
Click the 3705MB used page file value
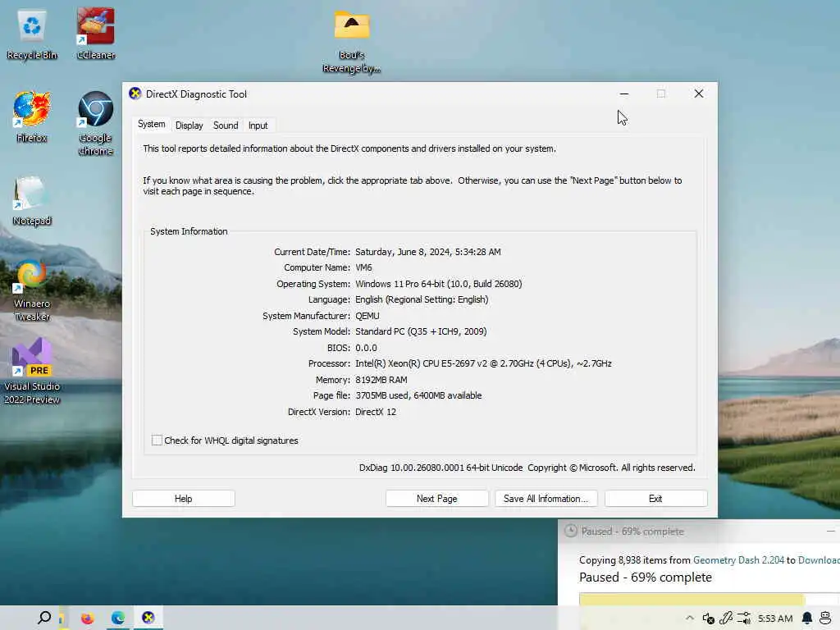[418, 395]
